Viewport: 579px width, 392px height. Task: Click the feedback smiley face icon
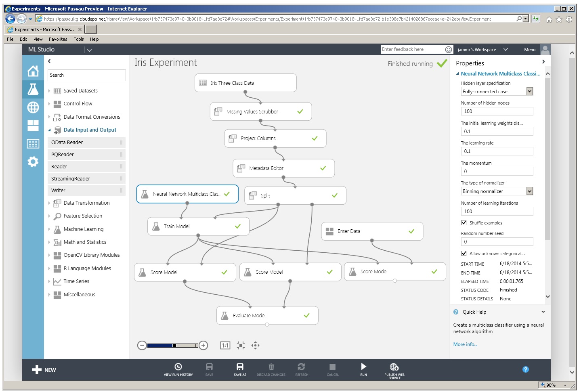point(449,49)
